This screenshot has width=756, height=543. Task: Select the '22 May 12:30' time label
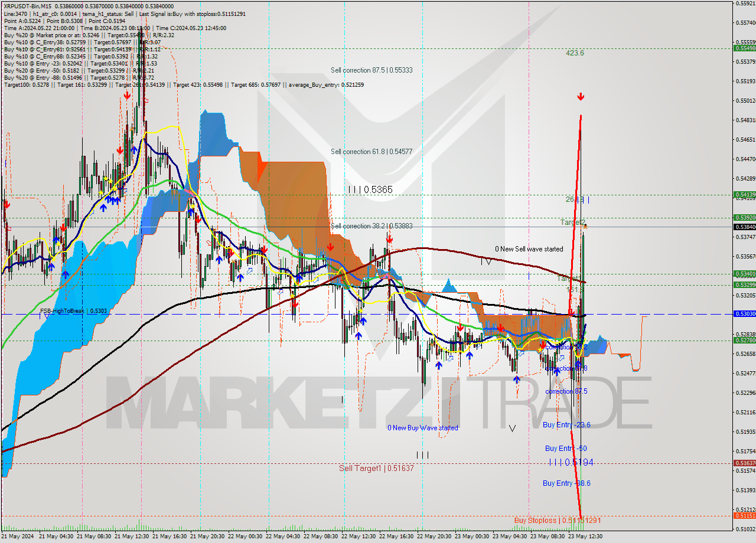358,537
